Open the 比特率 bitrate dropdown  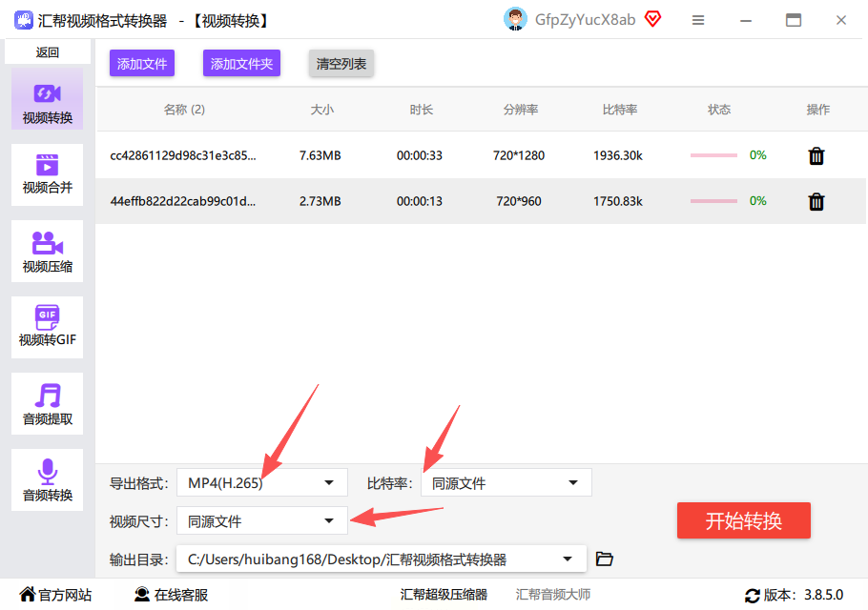(506, 483)
